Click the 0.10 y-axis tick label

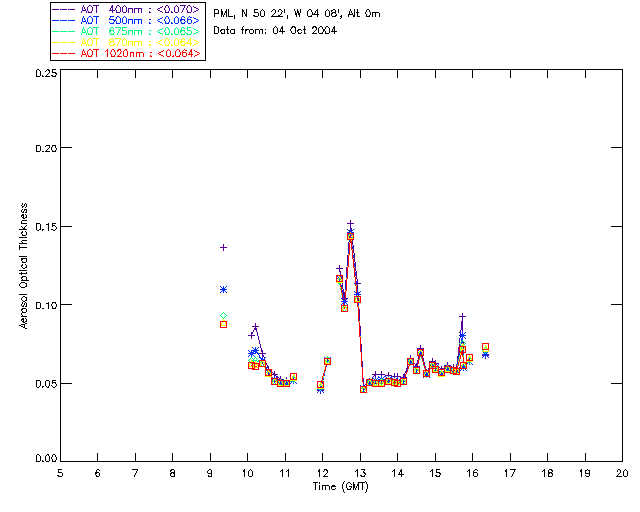tap(46, 305)
